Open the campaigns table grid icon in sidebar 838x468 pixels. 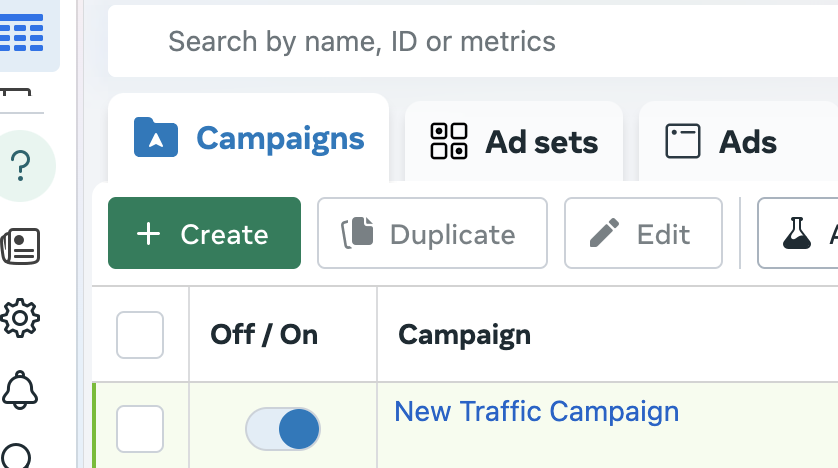click(22, 32)
